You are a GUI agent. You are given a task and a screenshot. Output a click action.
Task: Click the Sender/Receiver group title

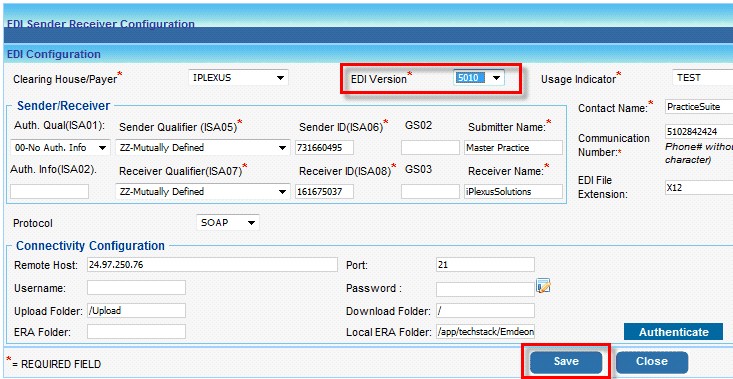[64, 106]
